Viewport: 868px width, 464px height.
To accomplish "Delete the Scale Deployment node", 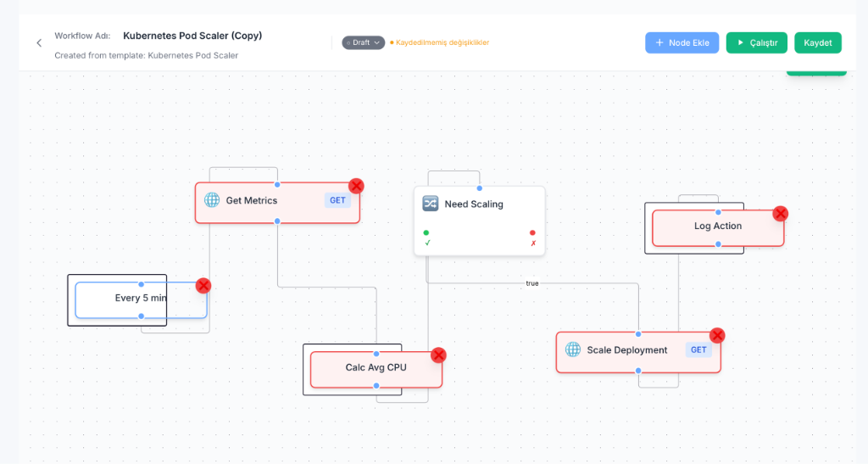I will (x=717, y=336).
